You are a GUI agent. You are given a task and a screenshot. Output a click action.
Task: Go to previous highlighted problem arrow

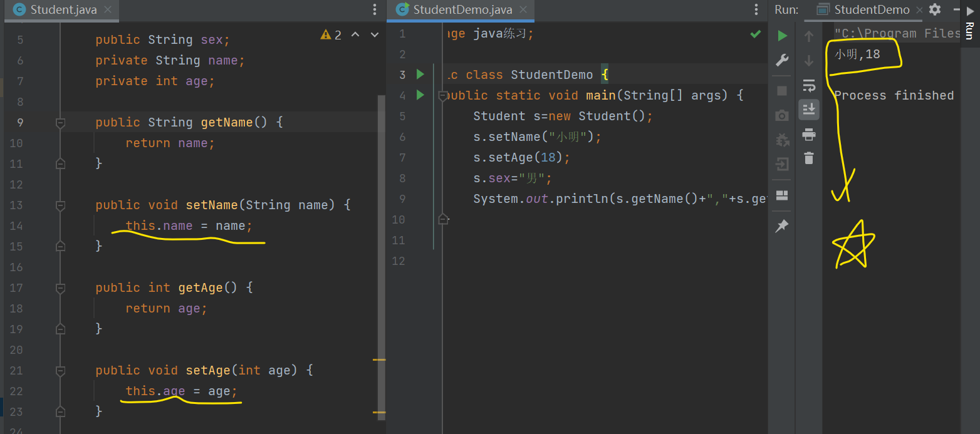[x=355, y=34]
